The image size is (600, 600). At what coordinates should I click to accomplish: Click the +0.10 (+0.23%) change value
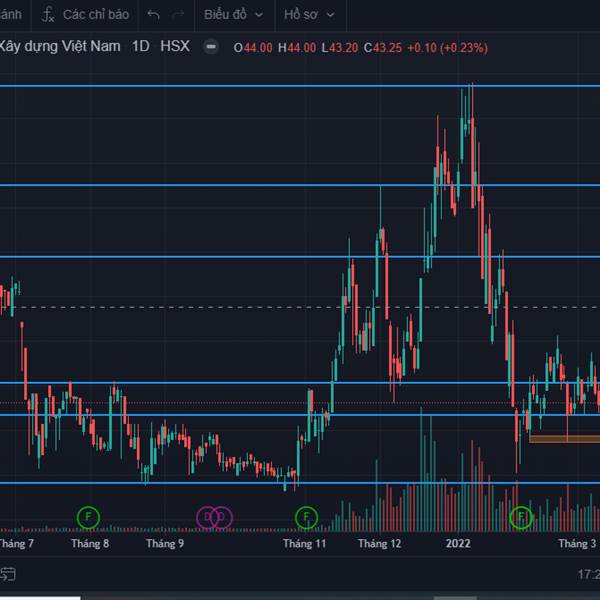pos(448,48)
